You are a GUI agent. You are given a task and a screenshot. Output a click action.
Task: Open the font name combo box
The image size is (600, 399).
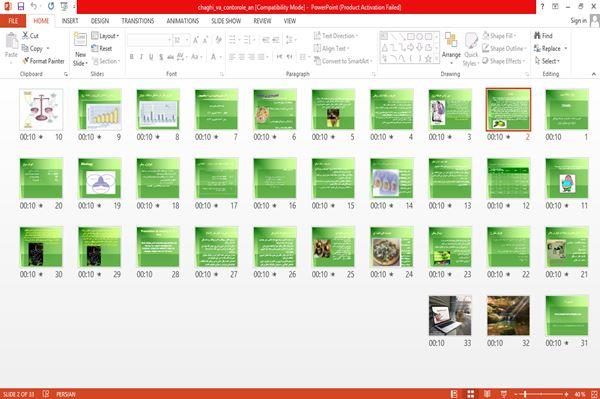coord(150,40)
